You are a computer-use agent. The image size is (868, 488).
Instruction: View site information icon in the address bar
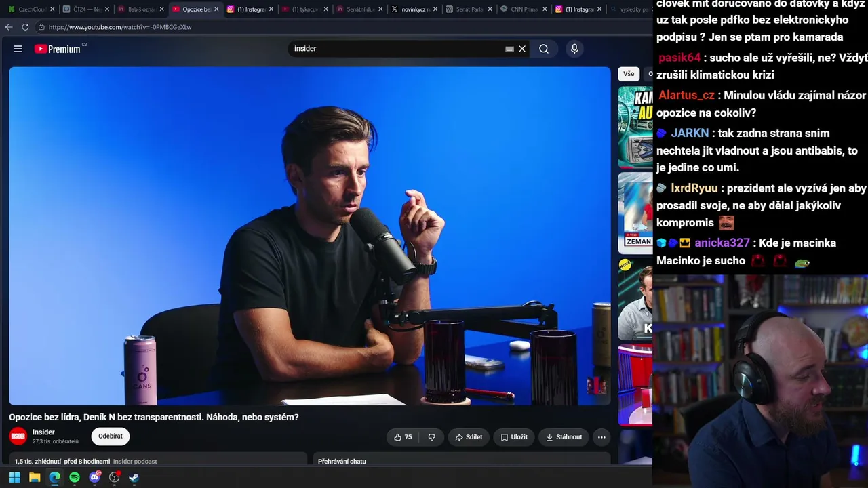41,27
